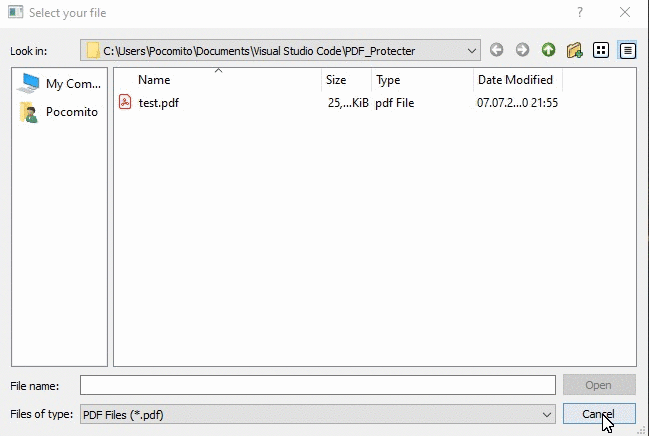Select the test.pdf file name
Viewport: 649px width, 436px height.
click(159, 103)
